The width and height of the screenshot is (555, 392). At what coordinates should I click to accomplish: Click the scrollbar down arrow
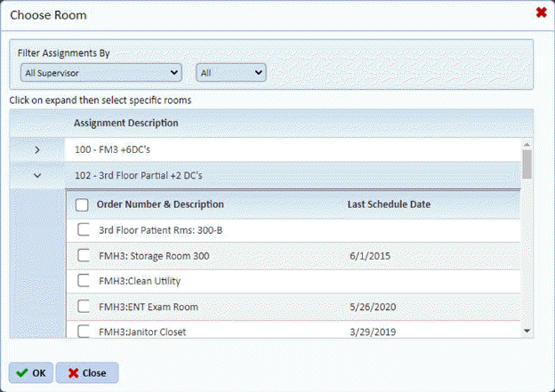pos(527,331)
